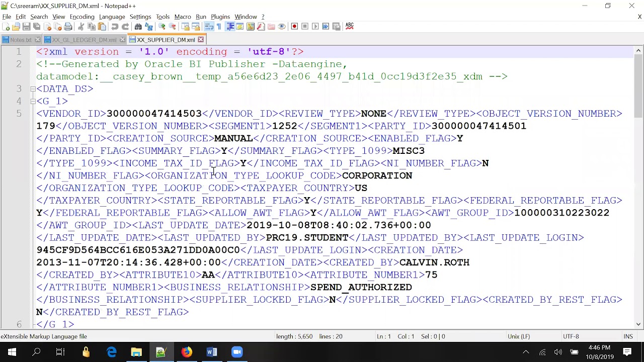644x362 pixels.
Task: Redo the last undone edit
Action: pyautogui.click(x=125, y=26)
